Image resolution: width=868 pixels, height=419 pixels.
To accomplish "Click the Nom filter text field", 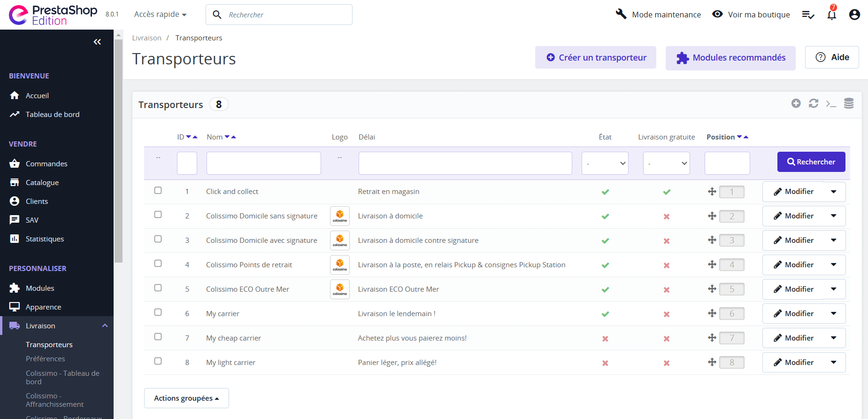I will click(263, 163).
